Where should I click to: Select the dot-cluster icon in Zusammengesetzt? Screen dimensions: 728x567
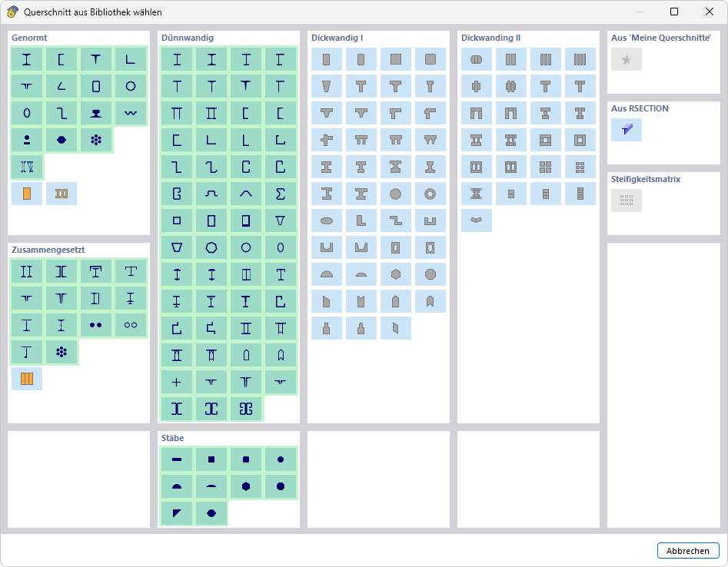[x=61, y=352]
